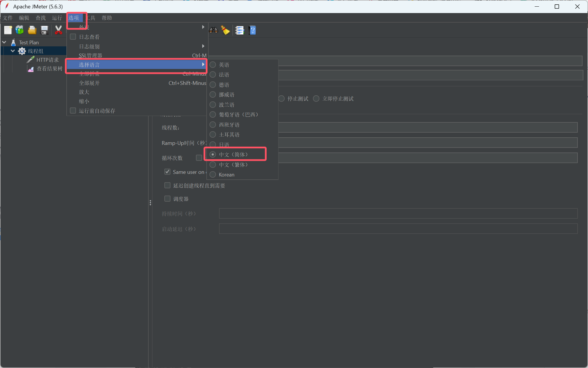Open the 运行 menu

pos(57,18)
